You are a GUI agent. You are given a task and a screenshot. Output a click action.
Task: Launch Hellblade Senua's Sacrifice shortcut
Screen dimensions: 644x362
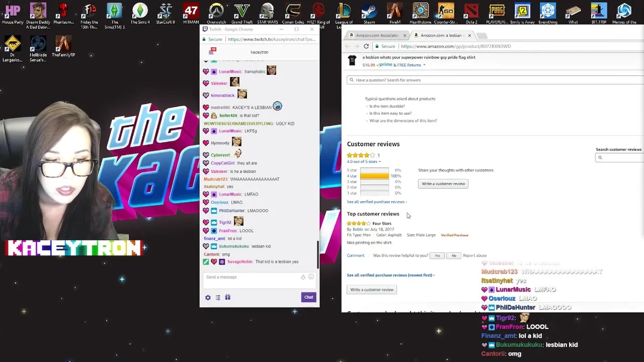click(38, 49)
